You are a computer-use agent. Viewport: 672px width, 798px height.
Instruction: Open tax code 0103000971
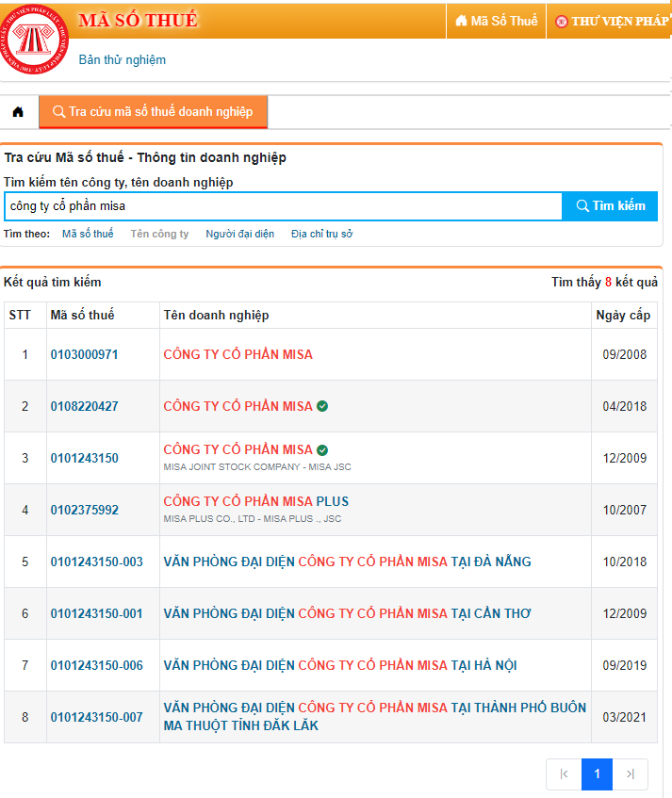click(84, 355)
